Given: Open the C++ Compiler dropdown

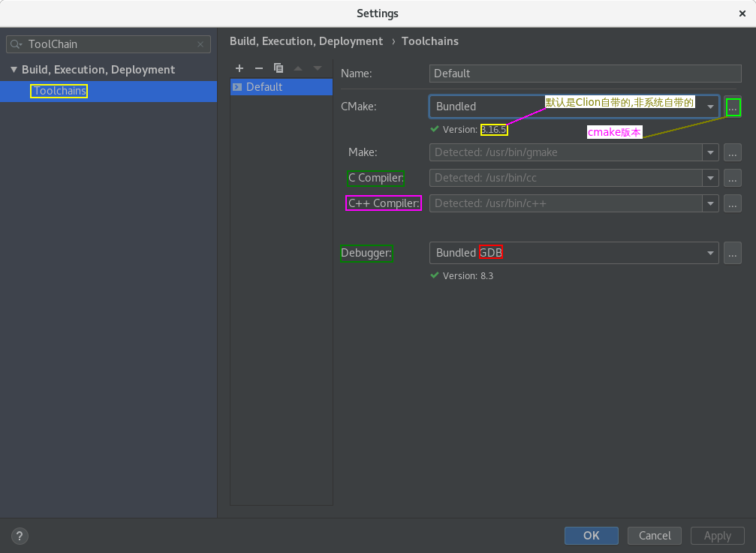Looking at the screenshot, I should (x=710, y=203).
